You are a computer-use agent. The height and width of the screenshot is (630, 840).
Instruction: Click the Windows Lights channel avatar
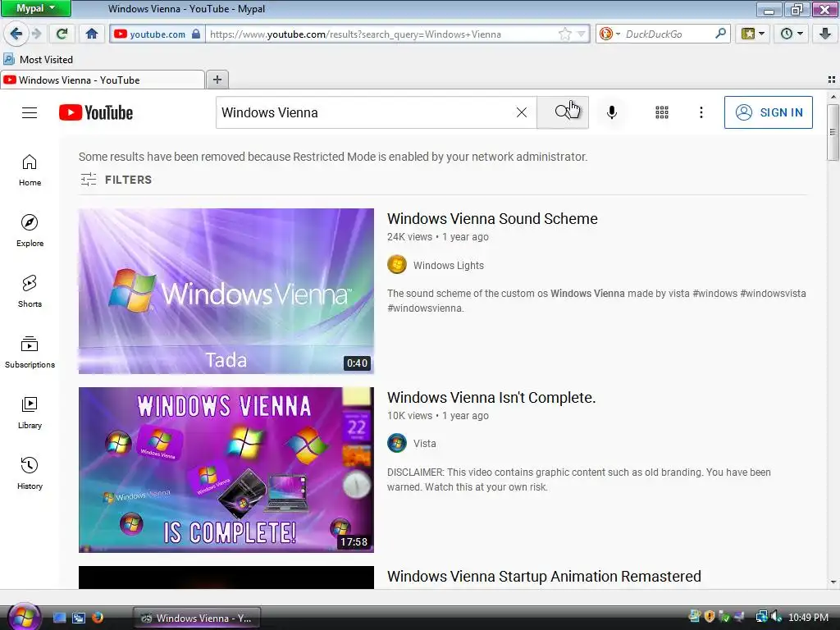pyautogui.click(x=397, y=265)
